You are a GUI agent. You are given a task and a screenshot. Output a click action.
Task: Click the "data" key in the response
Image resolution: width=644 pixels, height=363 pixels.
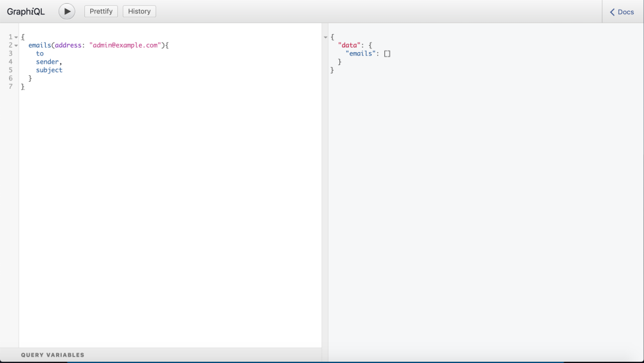point(348,46)
